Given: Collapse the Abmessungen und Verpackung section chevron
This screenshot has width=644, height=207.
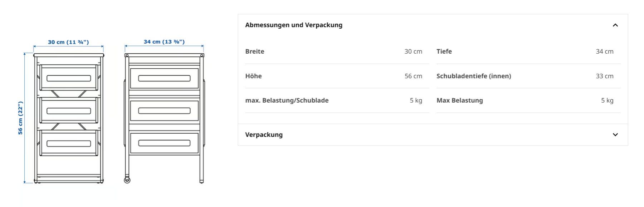Looking at the screenshot, I should [x=615, y=25].
